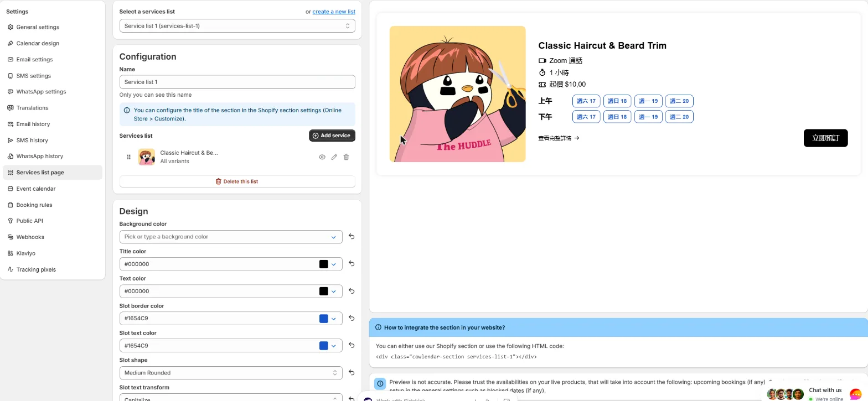
Task: Click the Name input field
Action: [x=237, y=82]
